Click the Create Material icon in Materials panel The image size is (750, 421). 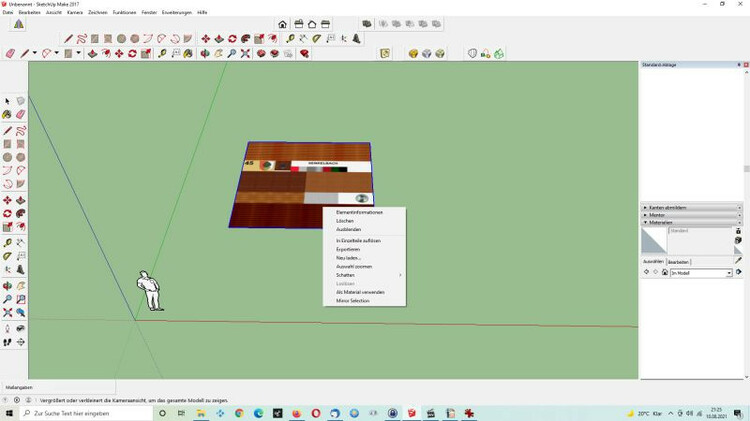click(x=738, y=241)
